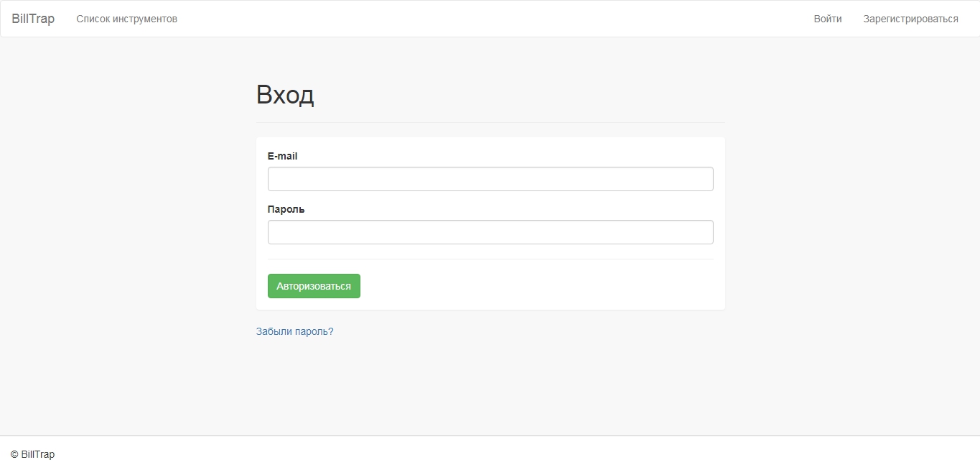Screen dimensions: 980x470
Task: Click the E-mail field label
Action: click(282, 156)
